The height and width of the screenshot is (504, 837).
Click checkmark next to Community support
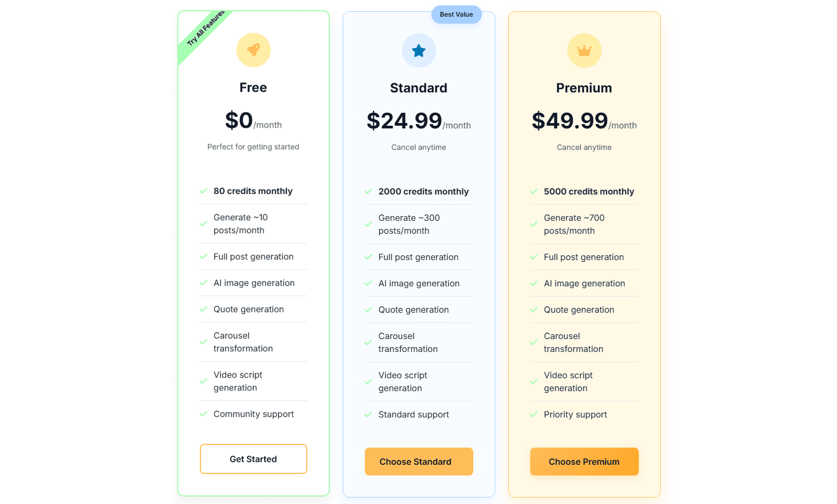click(x=204, y=414)
